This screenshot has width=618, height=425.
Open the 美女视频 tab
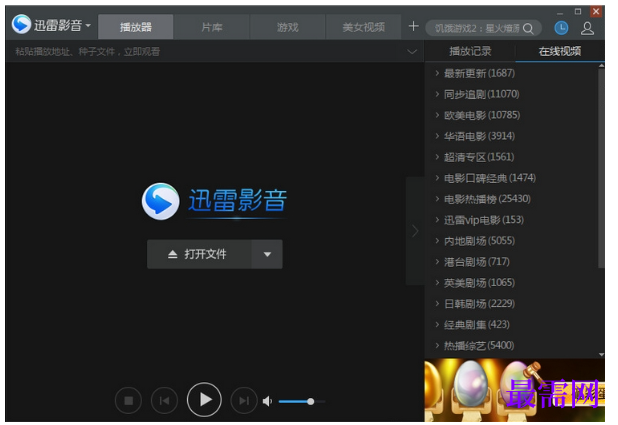pos(363,27)
